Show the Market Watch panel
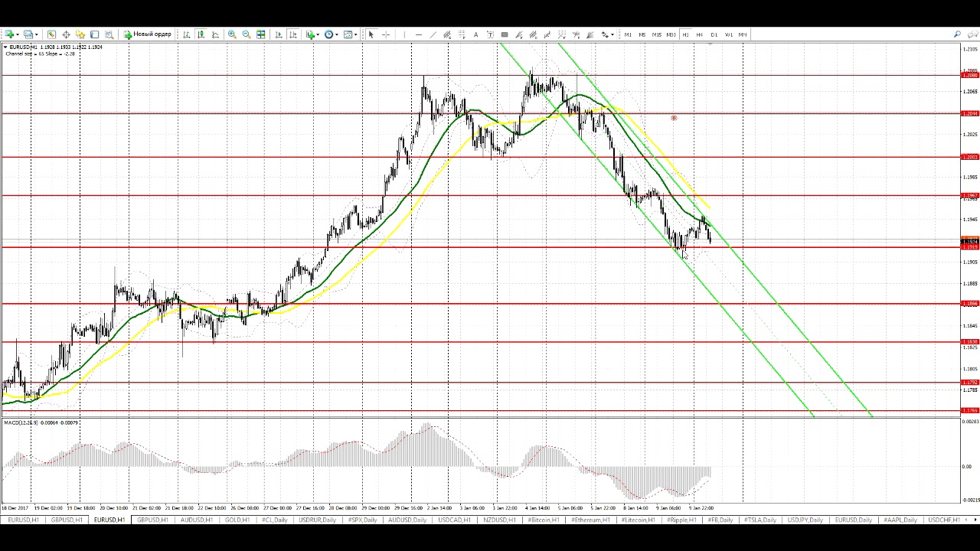 pyautogui.click(x=51, y=34)
